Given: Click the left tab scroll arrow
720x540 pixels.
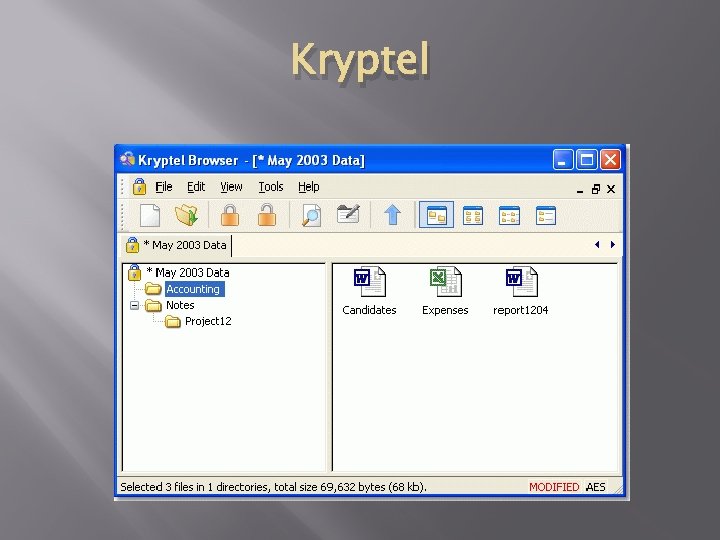Looking at the screenshot, I should (x=597, y=244).
